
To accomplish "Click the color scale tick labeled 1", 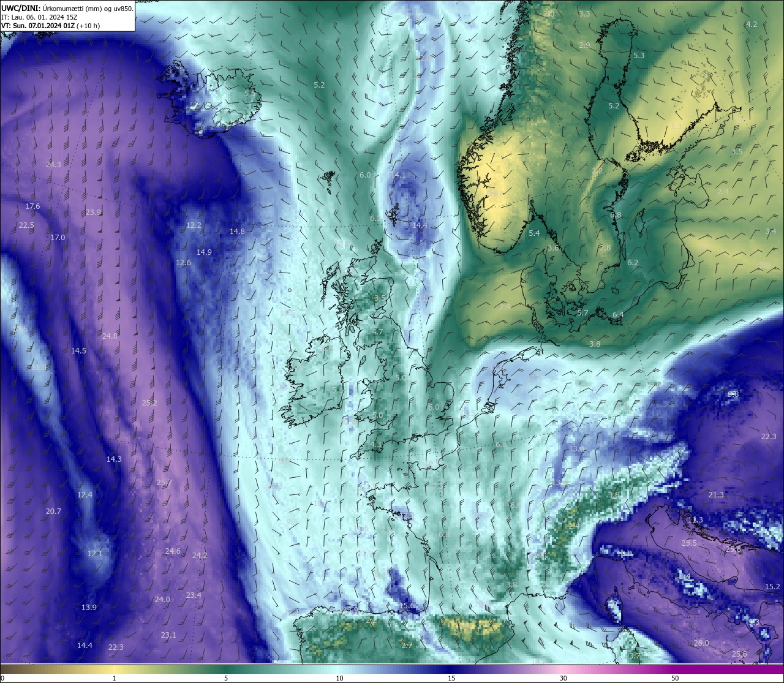I will [114, 678].
